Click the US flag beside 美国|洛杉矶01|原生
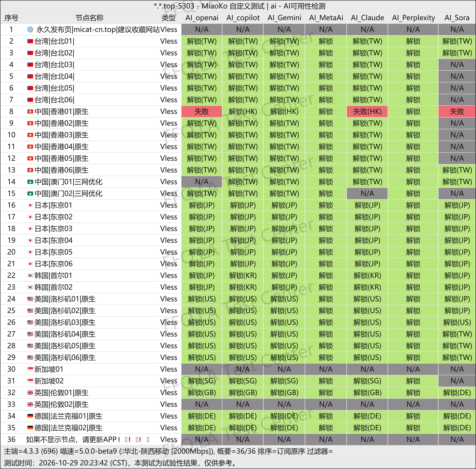 click(x=30, y=299)
